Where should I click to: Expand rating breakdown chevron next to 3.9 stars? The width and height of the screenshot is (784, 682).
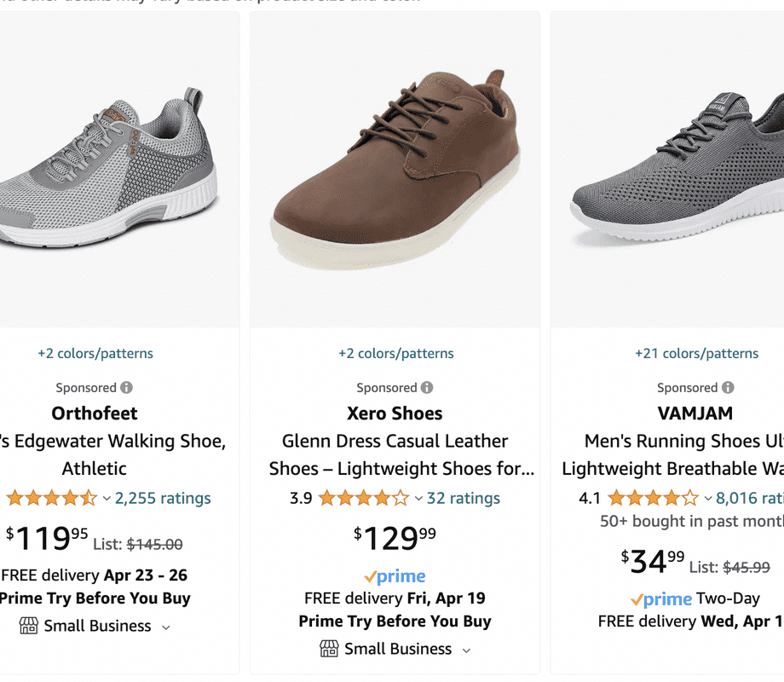point(418,499)
